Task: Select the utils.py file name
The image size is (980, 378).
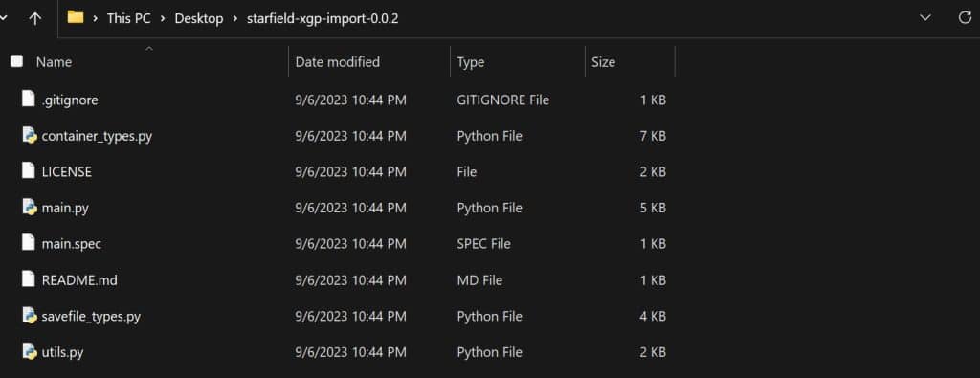Action: coord(62,352)
